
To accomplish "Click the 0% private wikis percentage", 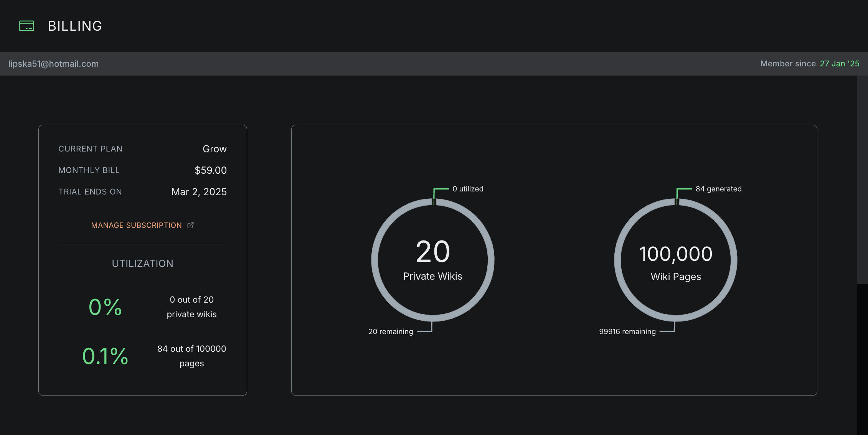I will (105, 307).
